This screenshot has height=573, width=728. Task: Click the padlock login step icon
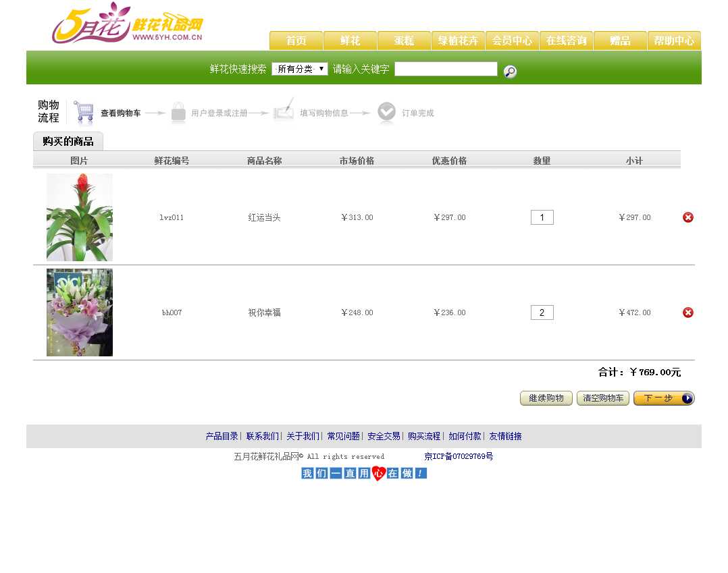coord(178,113)
